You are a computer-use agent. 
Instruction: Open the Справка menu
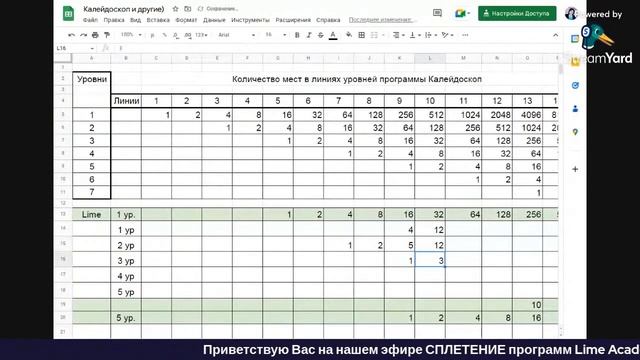point(328,20)
